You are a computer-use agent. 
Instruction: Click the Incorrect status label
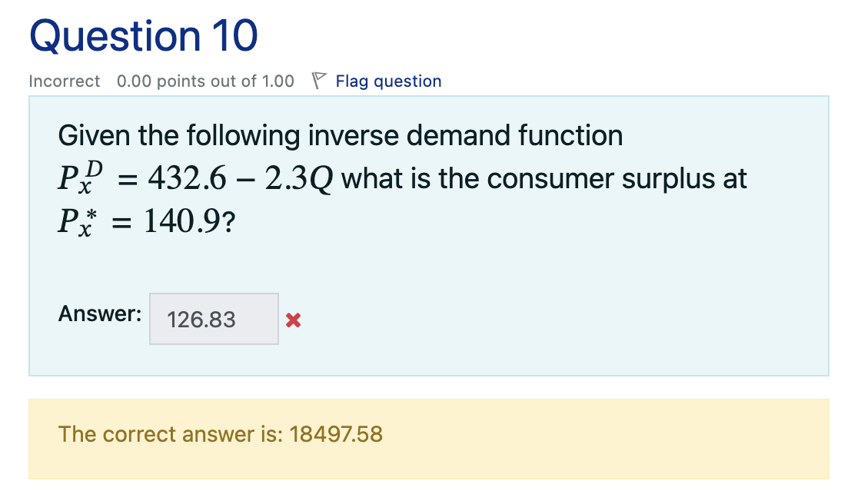(65, 81)
